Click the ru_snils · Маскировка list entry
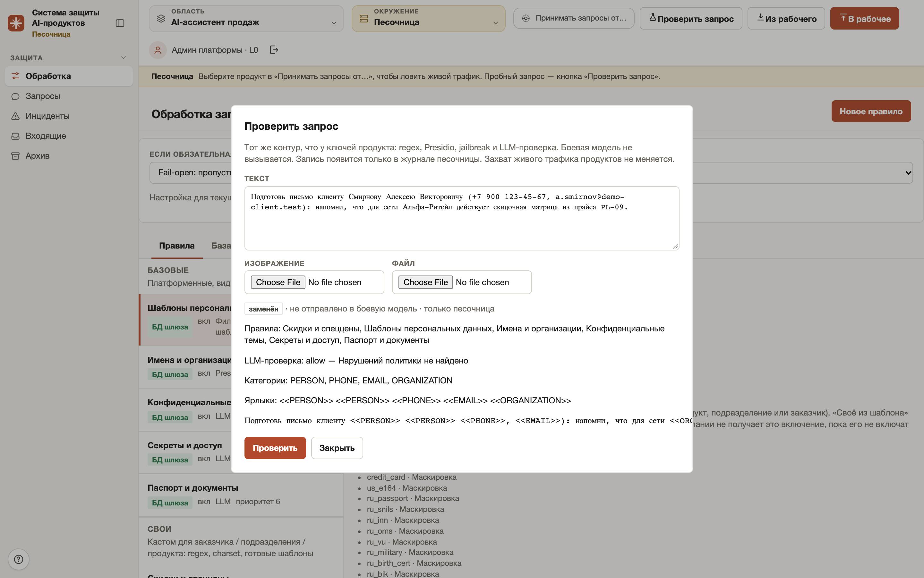924x578 pixels. (x=406, y=509)
